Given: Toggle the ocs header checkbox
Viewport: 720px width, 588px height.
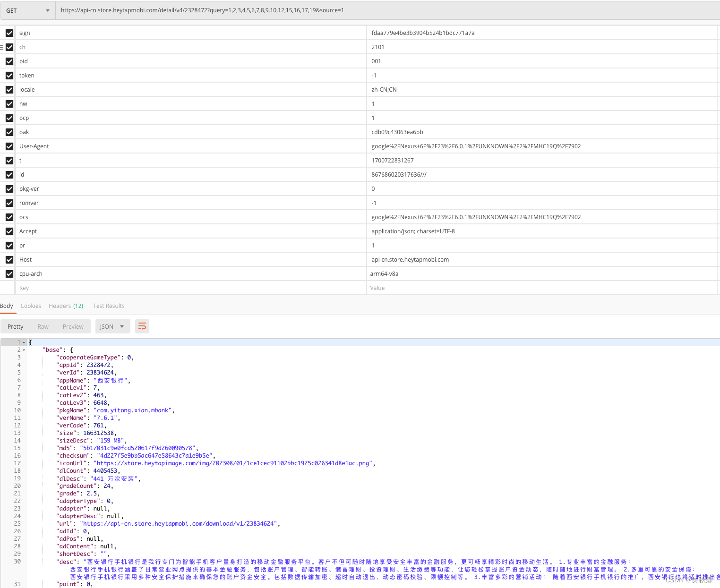Looking at the screenshot, I should pos(9,217).
